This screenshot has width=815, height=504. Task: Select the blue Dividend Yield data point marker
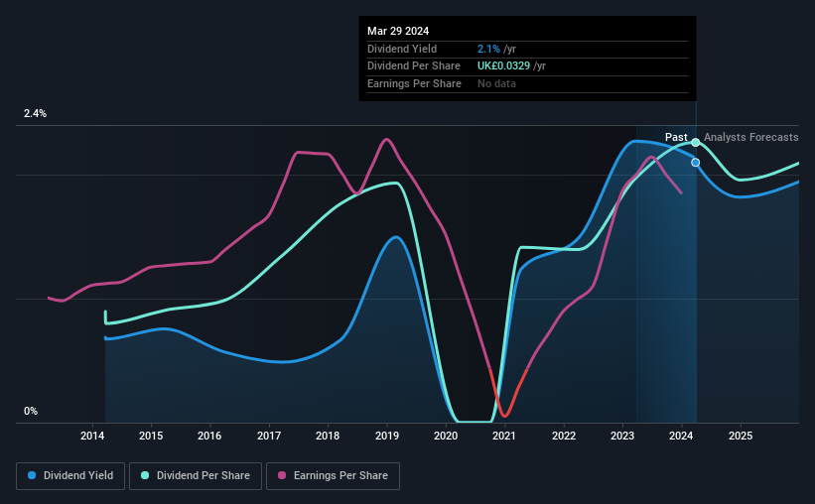click(696, 163)
